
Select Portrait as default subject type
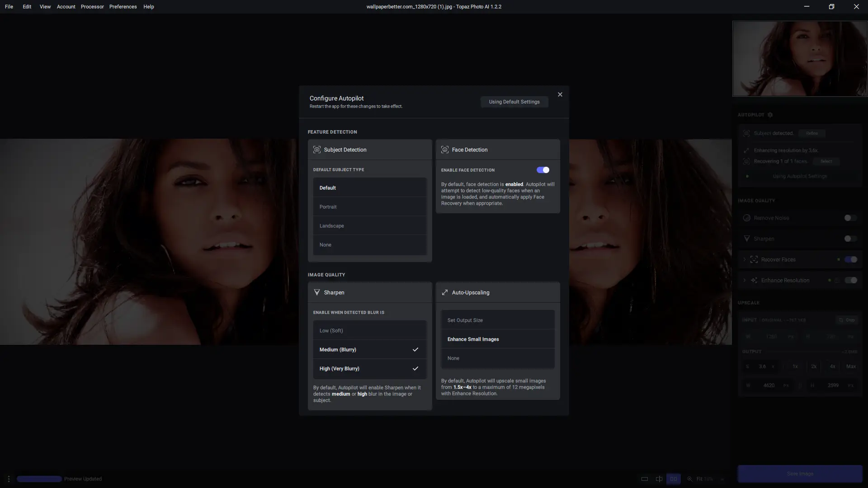click(369, 207)
